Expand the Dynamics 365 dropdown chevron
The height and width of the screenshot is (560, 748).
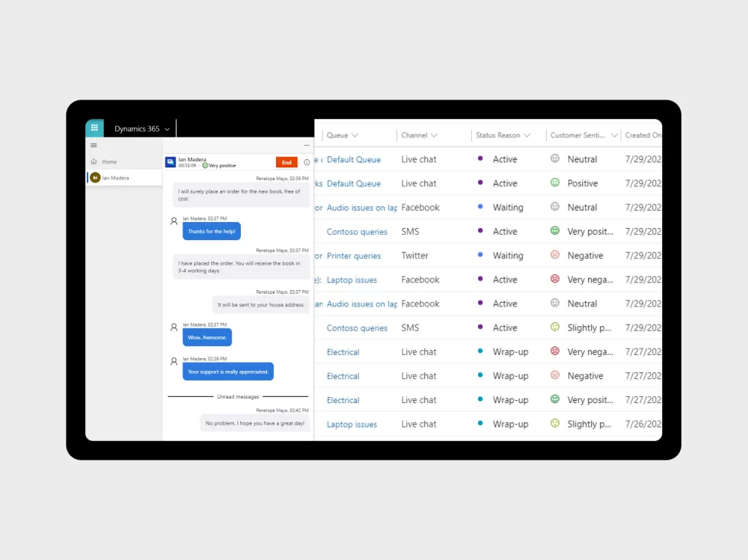[x=167, y=129]
